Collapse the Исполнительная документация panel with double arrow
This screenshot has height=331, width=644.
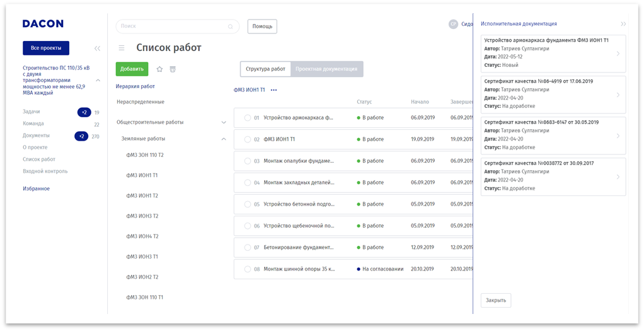click(623, 24)
